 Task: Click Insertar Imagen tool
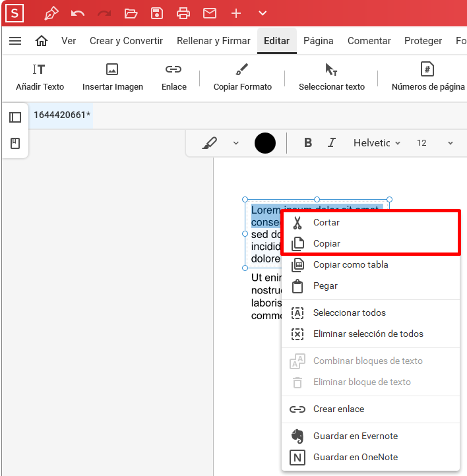[x=113, y=77]
